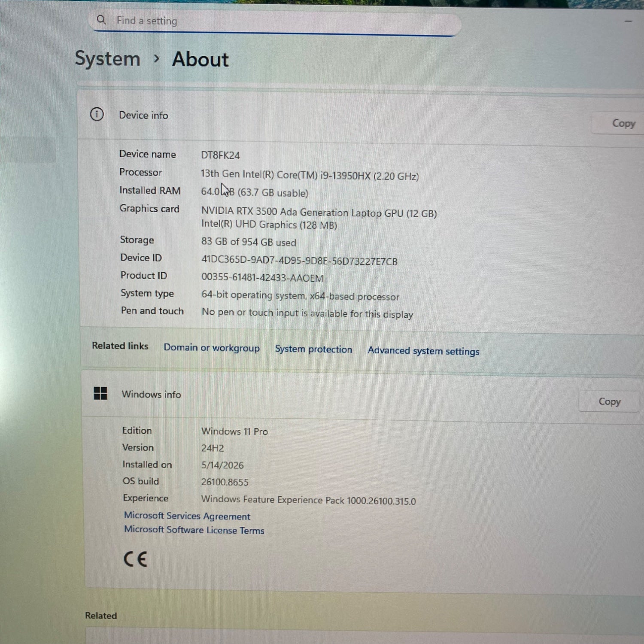
Task: Select the Device ID value 41DC365D
Action: click(299, 261)
